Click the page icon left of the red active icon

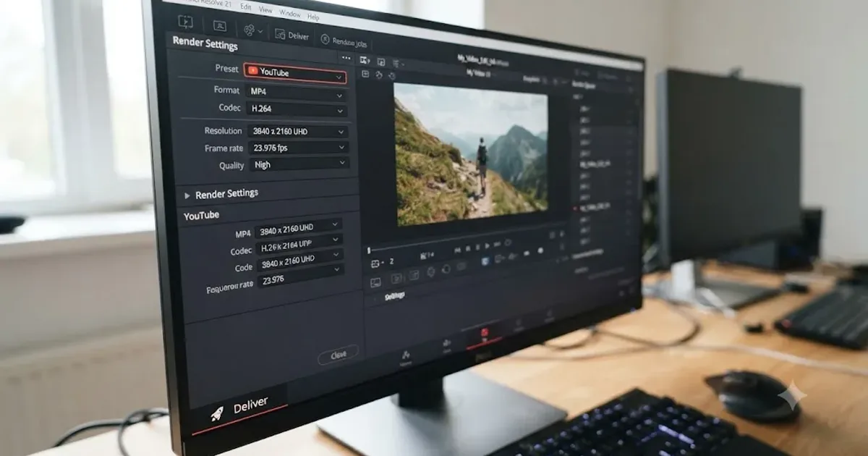pyautogui.click(x=446, y=343)
